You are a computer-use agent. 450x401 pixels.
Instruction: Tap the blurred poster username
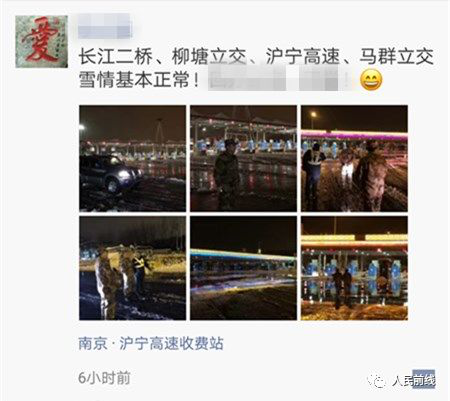pyautogui.click(x=105, y=26)
